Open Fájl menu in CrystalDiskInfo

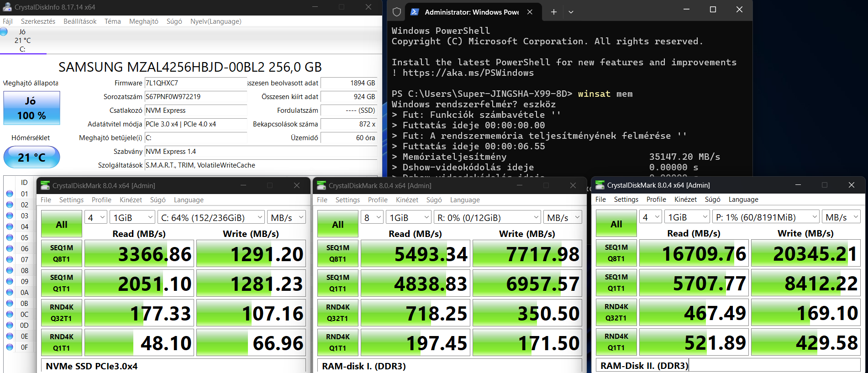click(8, 21)
